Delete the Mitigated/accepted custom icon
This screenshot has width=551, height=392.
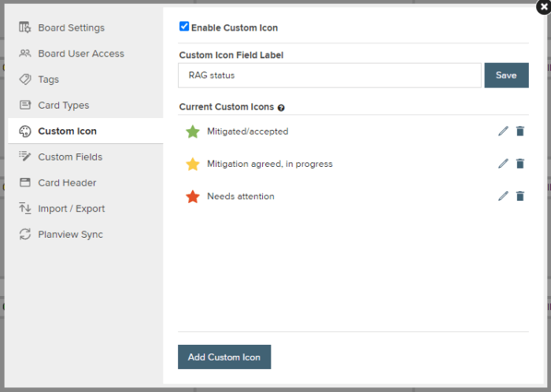coord(520,131)
